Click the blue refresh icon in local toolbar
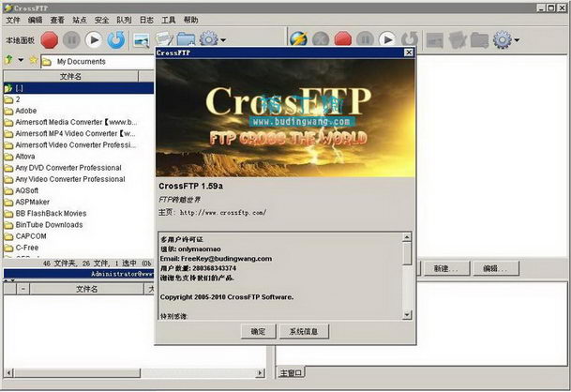The width and height of the screenshot is (571, 392). 116,39
